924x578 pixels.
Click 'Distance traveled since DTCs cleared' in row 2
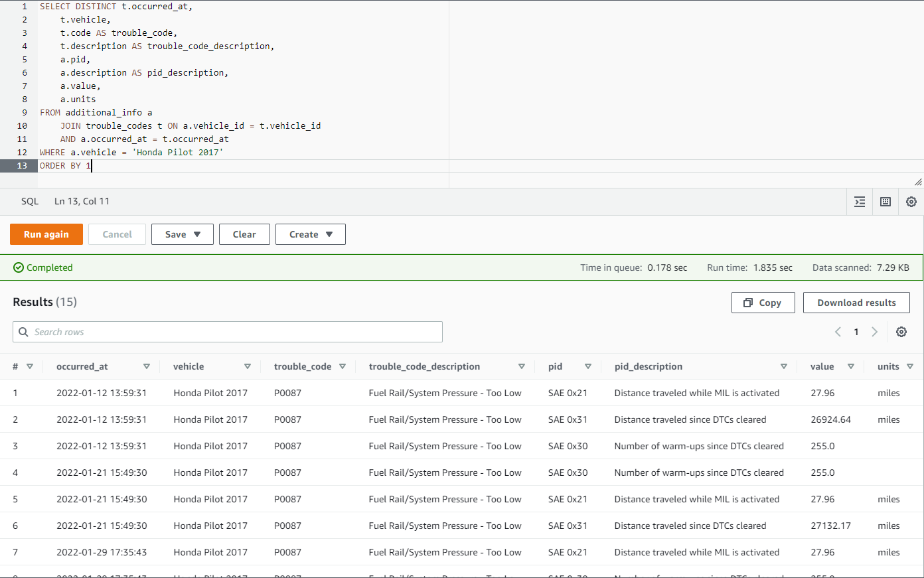(x=690, y=419)
